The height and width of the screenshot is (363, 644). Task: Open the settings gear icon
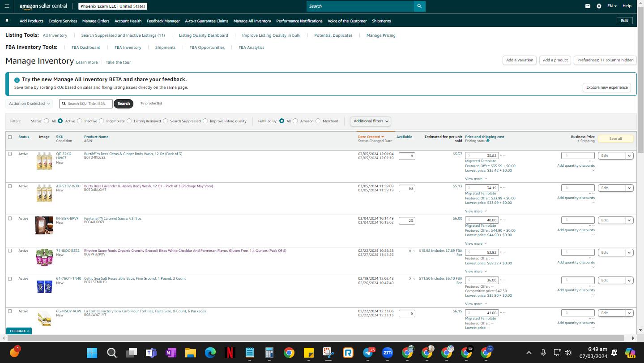tap(599, 6)
